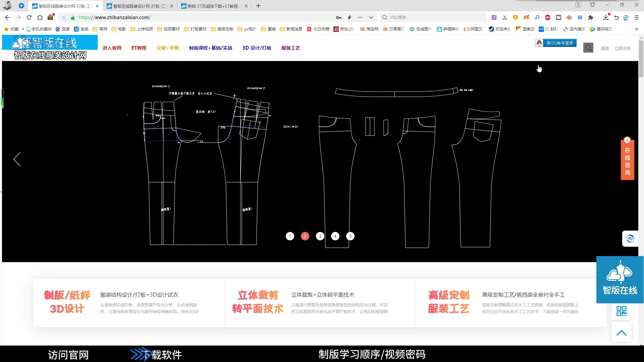Open the 3D 设计/打板 menu item
The width and height of the screenshot is (644, 362).
257,48
